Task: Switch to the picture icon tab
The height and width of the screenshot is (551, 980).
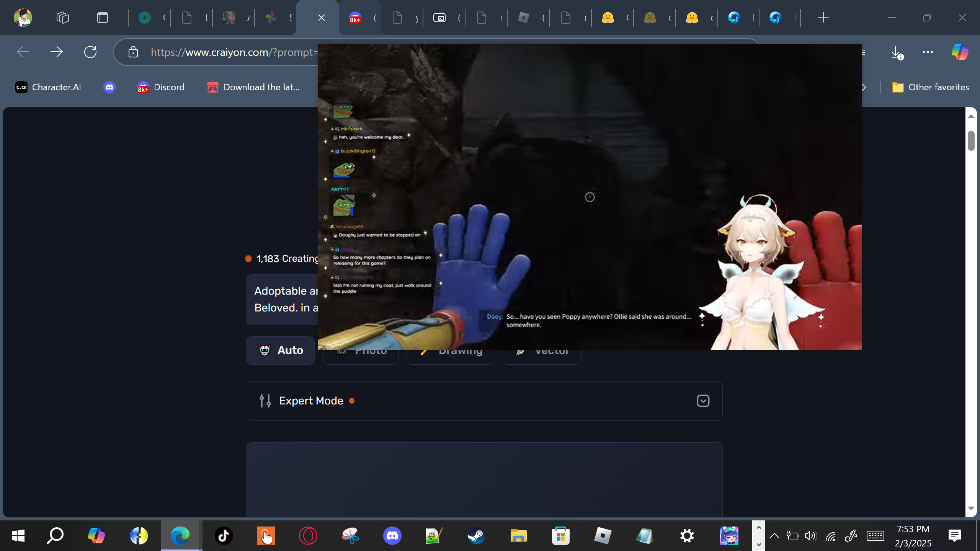Action: [x=439, y=18]
